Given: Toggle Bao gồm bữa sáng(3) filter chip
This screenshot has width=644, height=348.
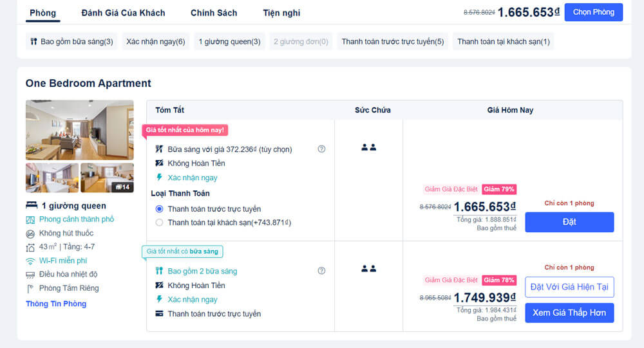Looking at the screenshot, I should coord(72,41).
